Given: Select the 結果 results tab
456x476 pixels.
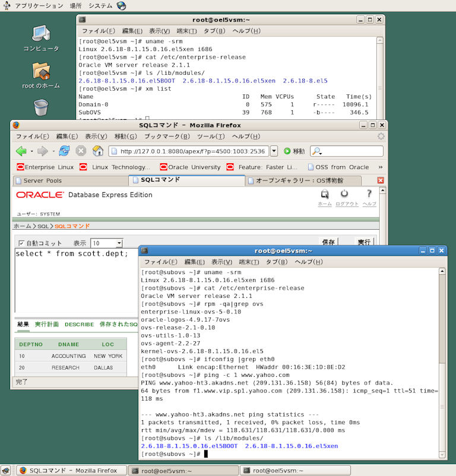Looking at the screenshot, I should [x=23, y=324].
